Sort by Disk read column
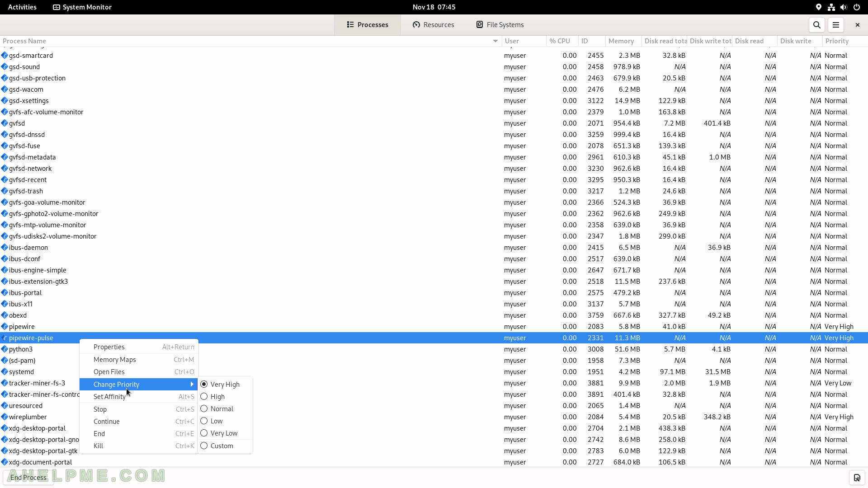Image resolution: width=868 pixels, height=488 pixels. 755,41
